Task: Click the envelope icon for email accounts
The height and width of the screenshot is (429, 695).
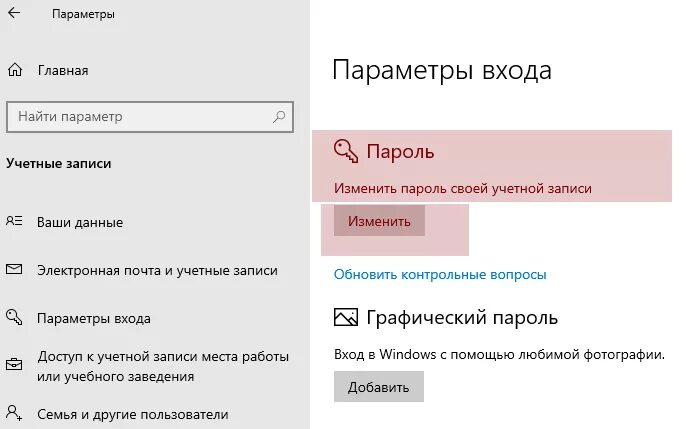Action: tap(14, 269)
